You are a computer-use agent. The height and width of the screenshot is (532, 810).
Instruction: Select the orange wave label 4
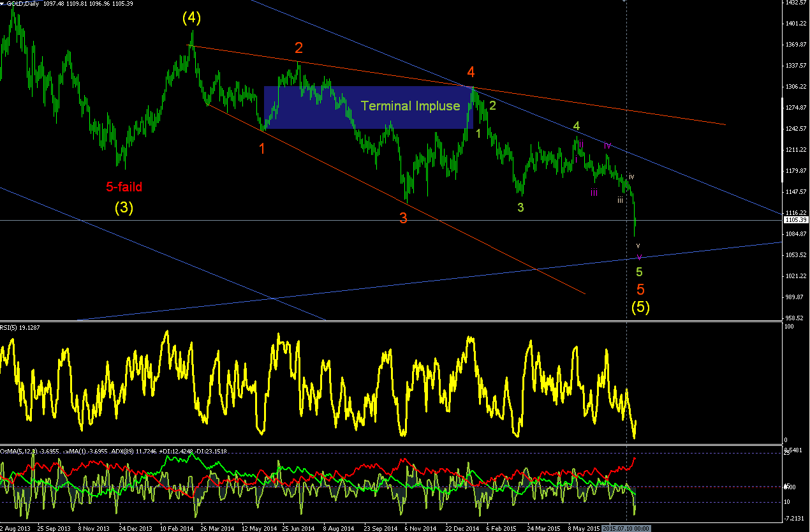pos(470,71)
